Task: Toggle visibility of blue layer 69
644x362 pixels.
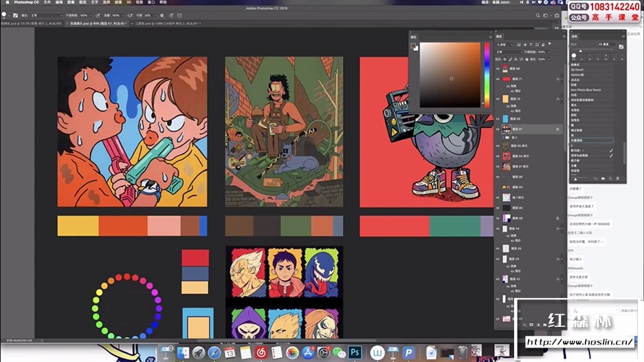Action: pos(498,118)
